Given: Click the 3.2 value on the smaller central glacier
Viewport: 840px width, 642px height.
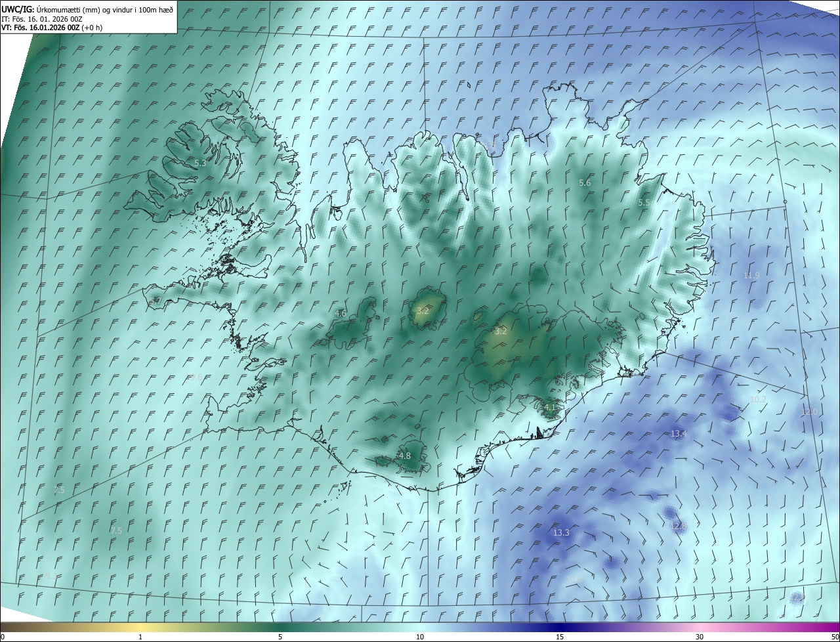Looking at the screenshot, I should tap(423, 310).
